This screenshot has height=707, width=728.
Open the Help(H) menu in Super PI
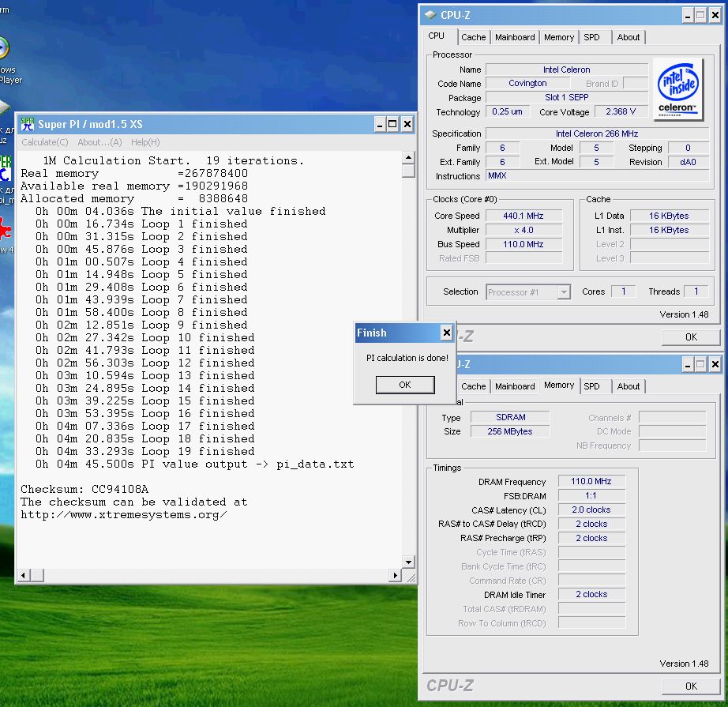145,142
